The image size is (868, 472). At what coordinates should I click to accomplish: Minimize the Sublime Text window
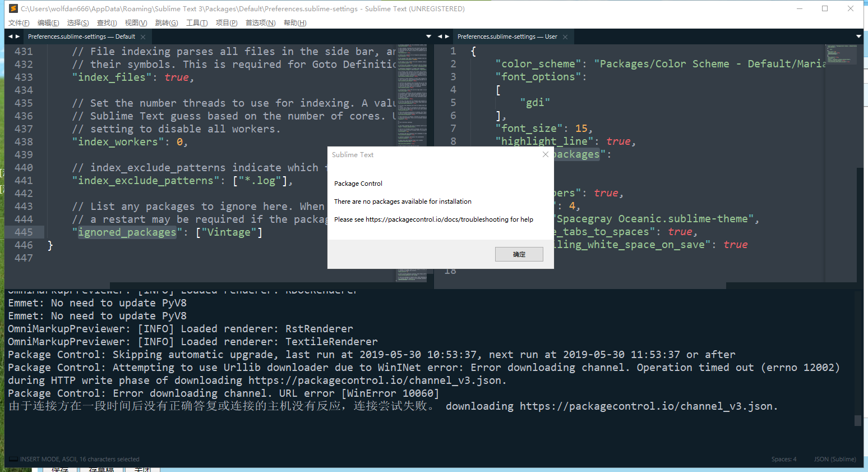799,8
